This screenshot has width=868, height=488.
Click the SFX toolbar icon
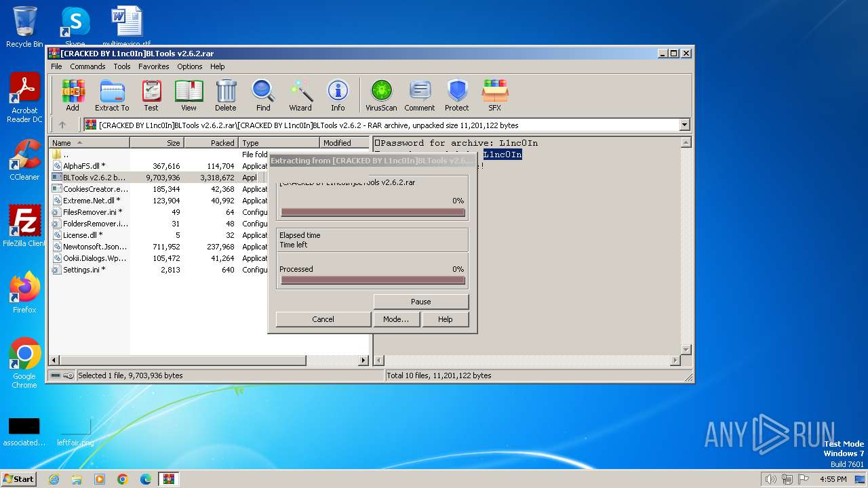(x=495, y=96)
